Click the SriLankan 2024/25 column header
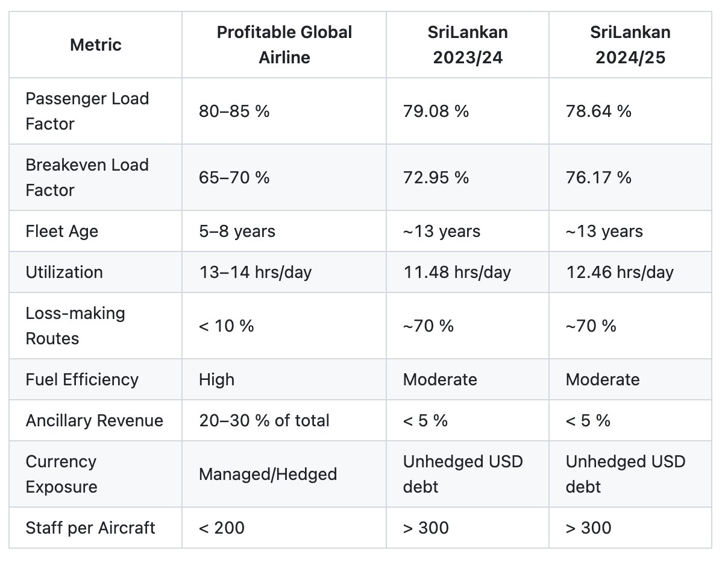Image resolution: width=728 pixels, height=568 pixels. coord(630,45)
